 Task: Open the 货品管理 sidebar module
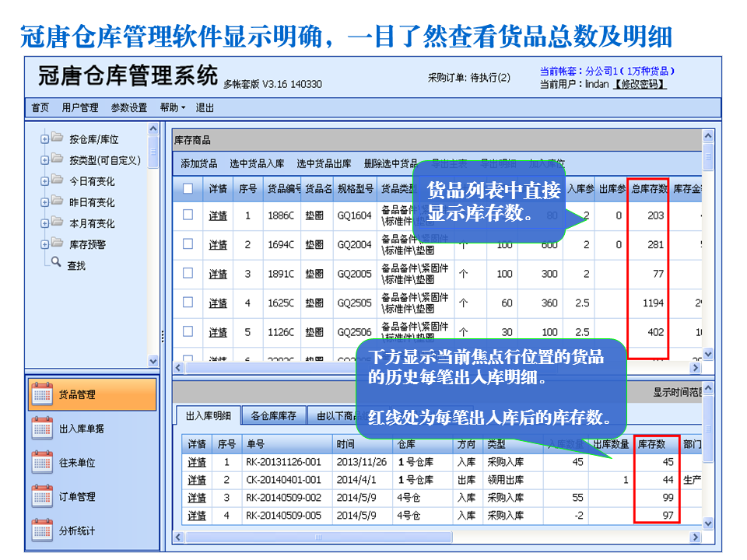(x=77, y=394)
